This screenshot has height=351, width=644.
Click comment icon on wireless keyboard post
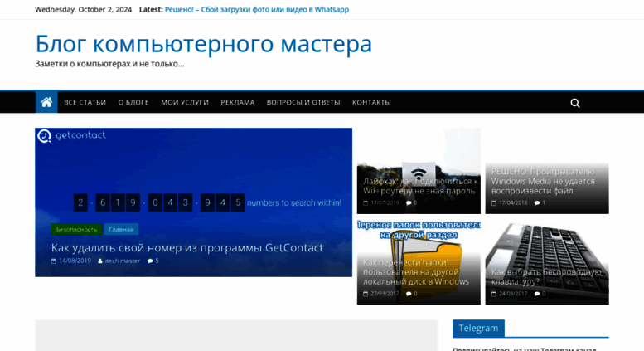(x=537, y=294)
